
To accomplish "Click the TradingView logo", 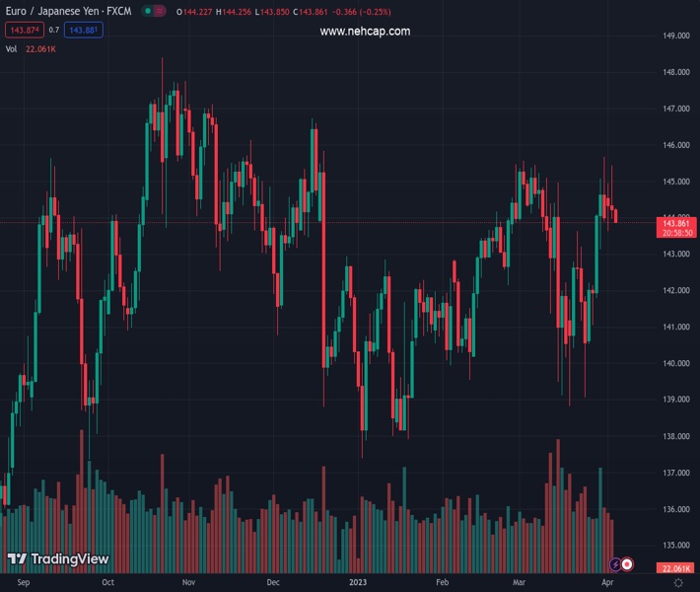I will click(57, 559).
